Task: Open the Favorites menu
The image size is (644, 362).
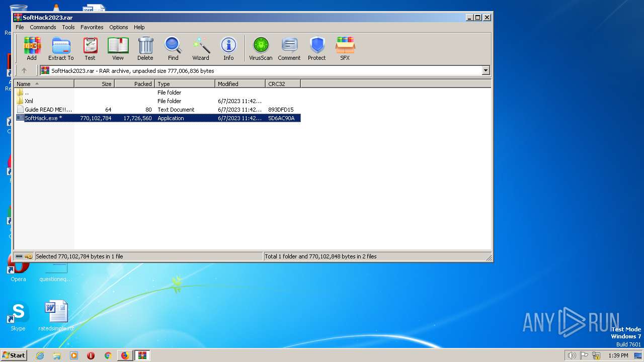Action: click(92, 27)
